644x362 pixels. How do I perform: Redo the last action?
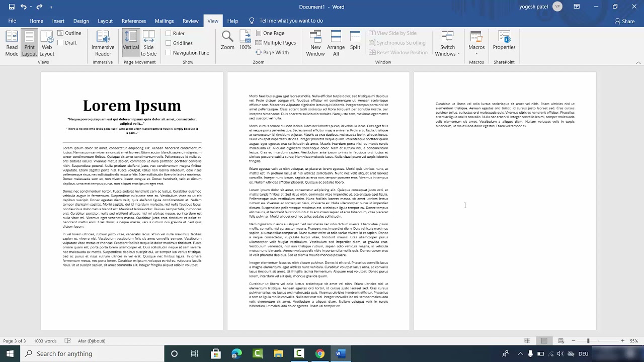(39, 7)
